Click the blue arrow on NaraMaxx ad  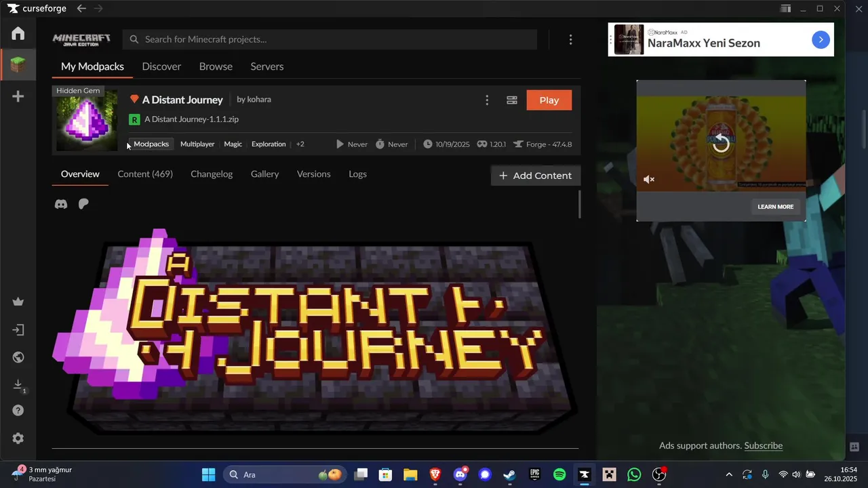(821, 40)
